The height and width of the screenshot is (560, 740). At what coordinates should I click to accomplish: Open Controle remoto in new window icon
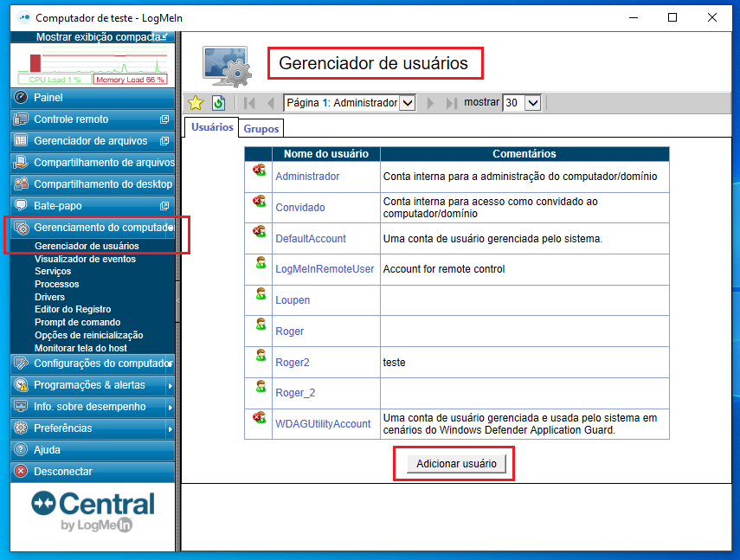pos(164,119)
